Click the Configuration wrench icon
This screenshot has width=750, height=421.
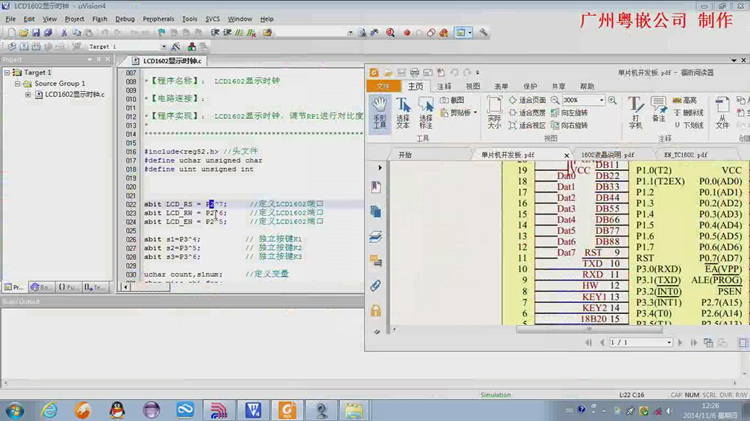483,33
